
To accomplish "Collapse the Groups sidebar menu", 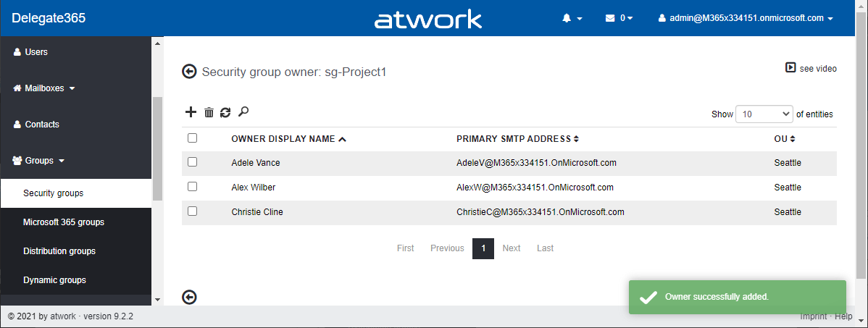I will [76, 161].
